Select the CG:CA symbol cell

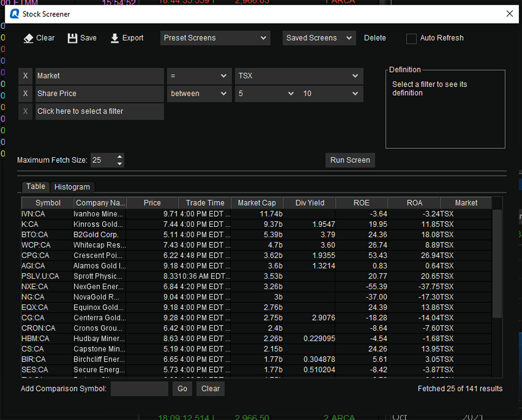[47, 318]
